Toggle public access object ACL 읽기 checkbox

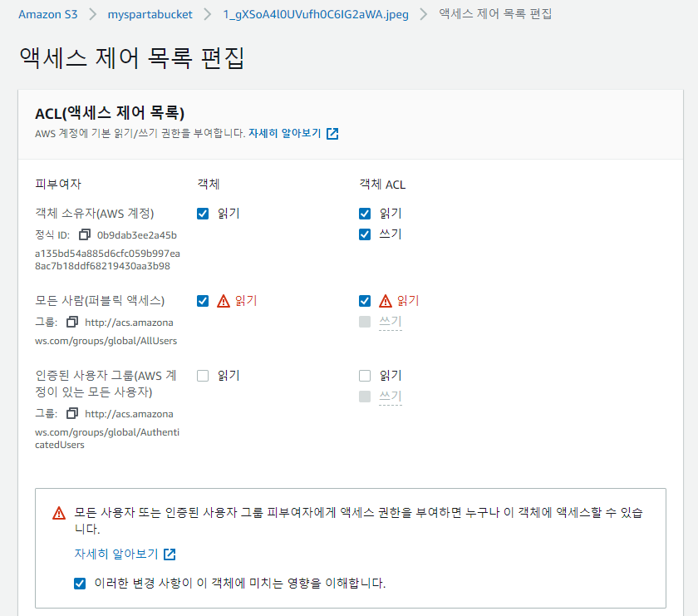(x=365, y=301)
